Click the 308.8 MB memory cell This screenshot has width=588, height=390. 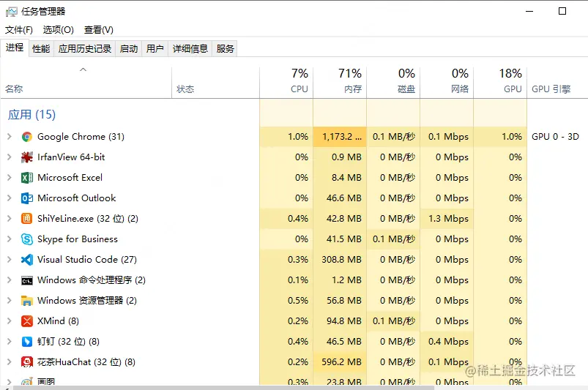[341, 260]
